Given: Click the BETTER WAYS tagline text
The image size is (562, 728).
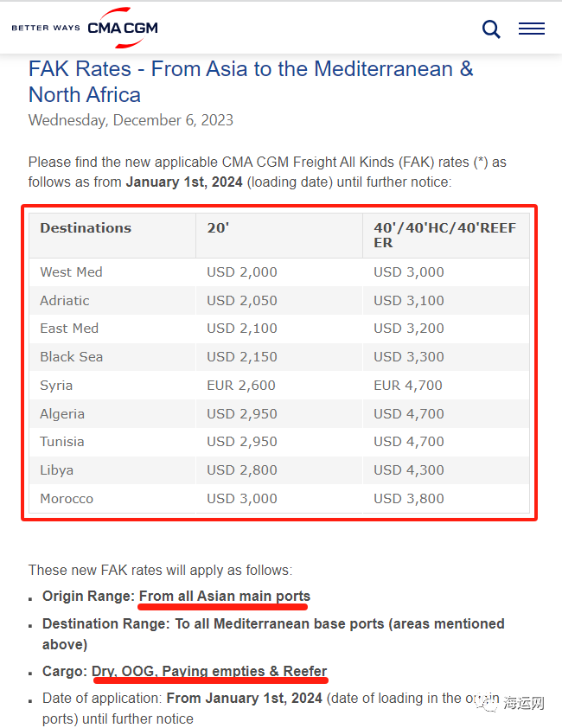Looking at the screenshot, I should (x=46, y=28).
